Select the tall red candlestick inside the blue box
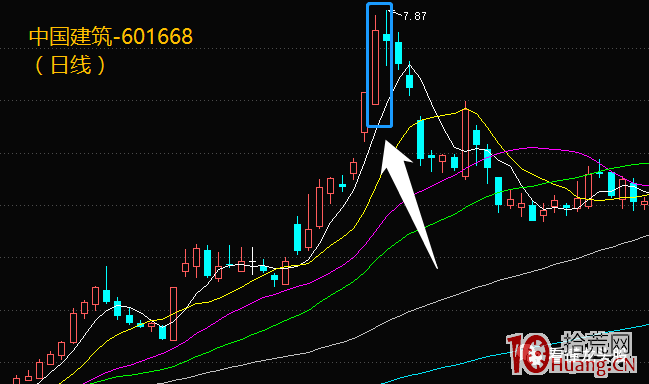This screenshot has height=384, width=649. pos(375,60)
